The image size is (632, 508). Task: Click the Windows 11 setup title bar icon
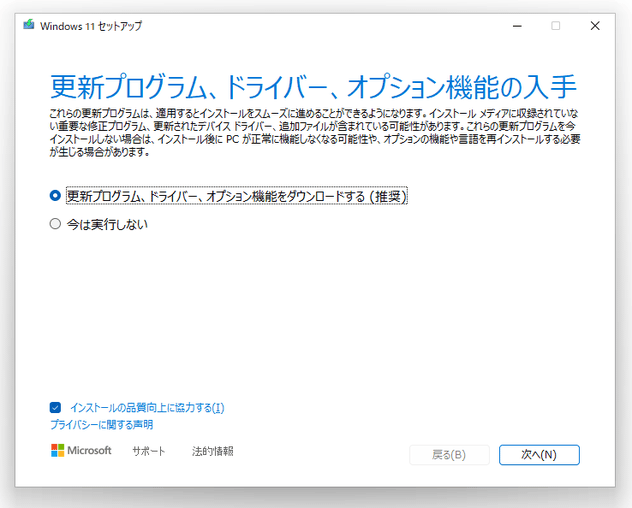[29, 25]
